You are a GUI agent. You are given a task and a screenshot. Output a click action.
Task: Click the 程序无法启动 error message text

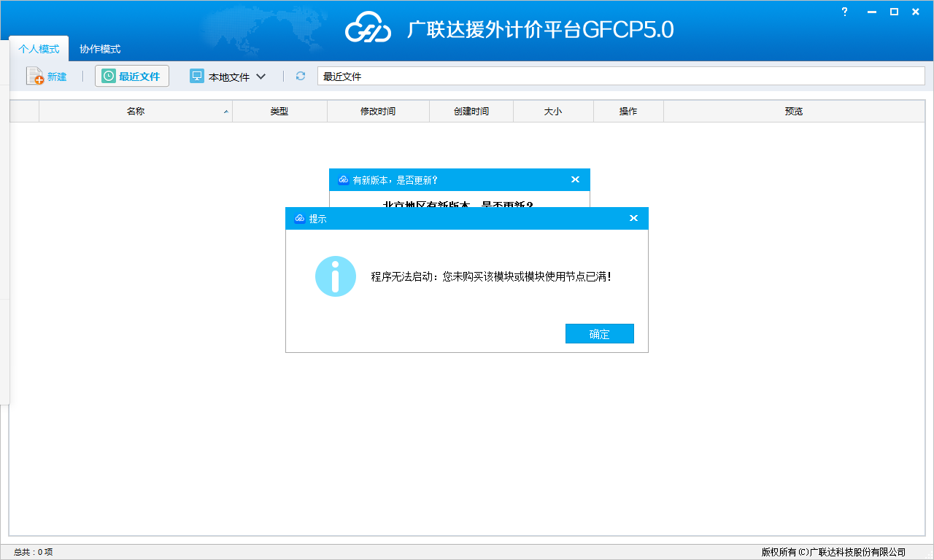[x=491, y=277]
